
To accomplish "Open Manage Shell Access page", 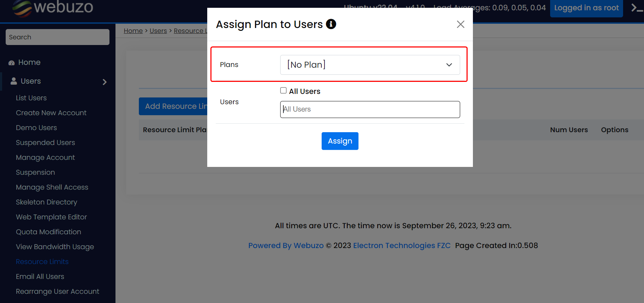I will tap(52, 187).
